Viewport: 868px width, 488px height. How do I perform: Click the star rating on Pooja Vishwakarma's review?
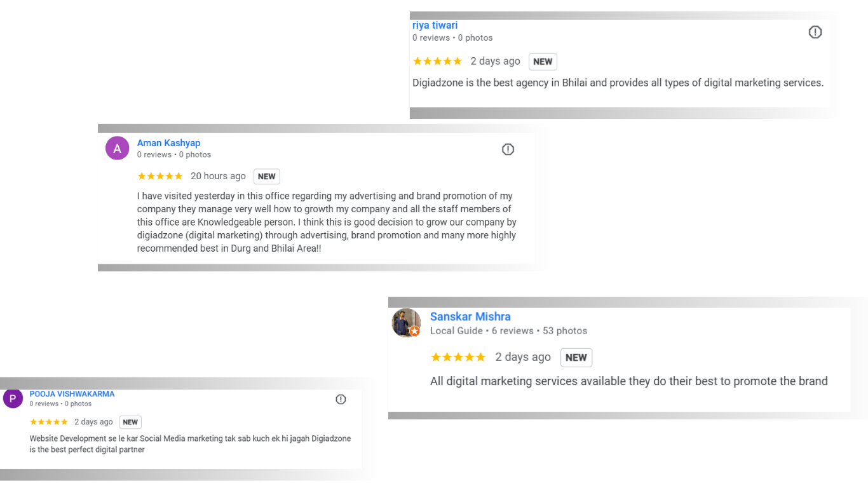[x=49, y=422]
